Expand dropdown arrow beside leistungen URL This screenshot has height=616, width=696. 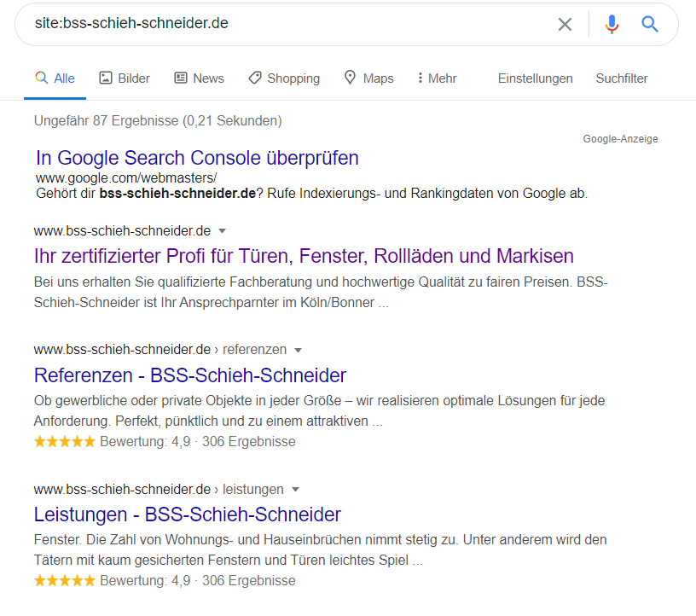coord(295,490)
